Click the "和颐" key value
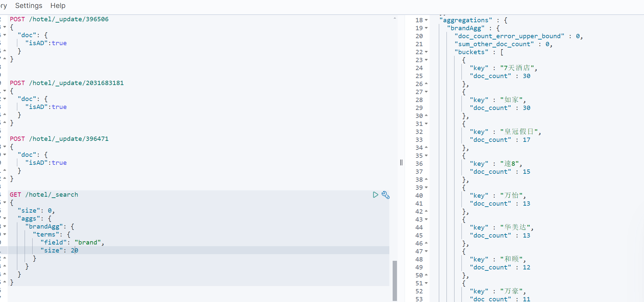Screen dimensions: 644x302 (x=511, y=259)
